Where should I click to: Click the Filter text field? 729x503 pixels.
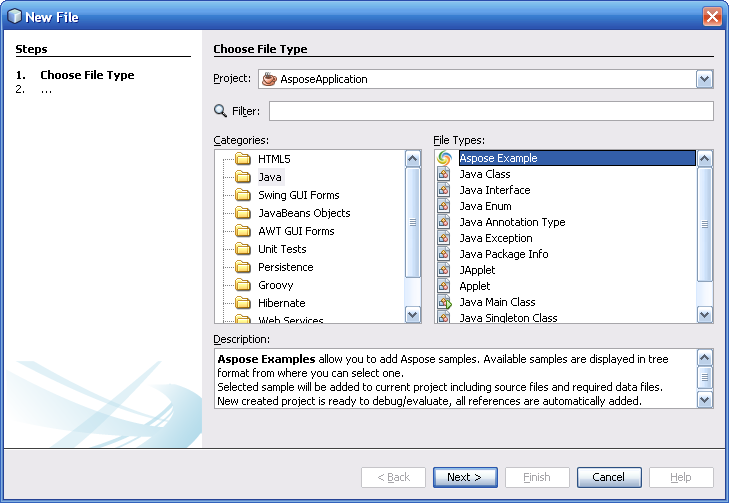point(491,111)
